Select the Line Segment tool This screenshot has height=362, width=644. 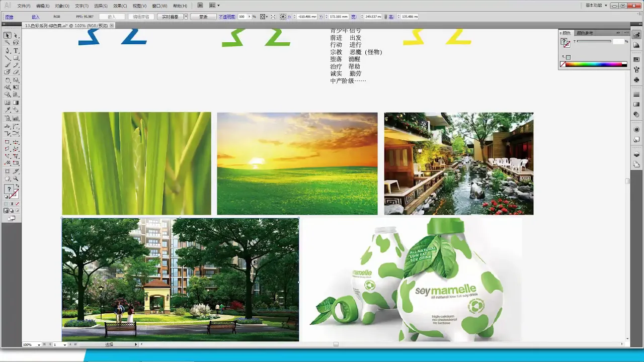[x=7, y=58]
